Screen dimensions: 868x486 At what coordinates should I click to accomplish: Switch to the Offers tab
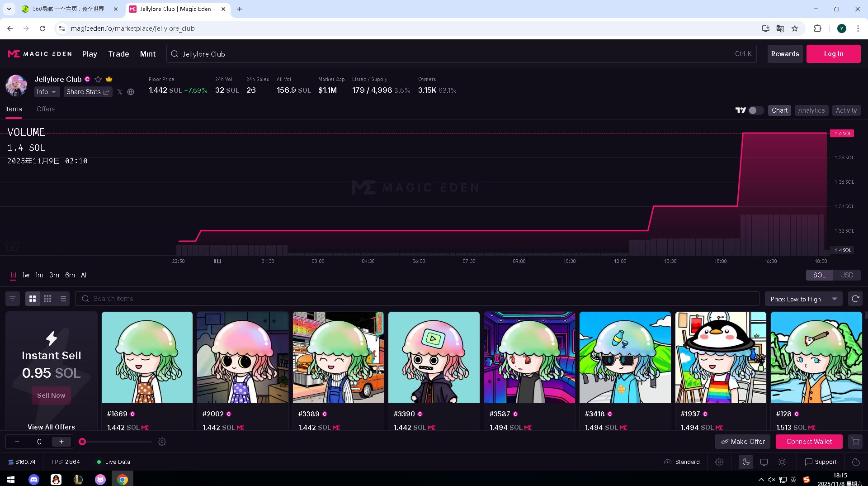tap(46, 109)
